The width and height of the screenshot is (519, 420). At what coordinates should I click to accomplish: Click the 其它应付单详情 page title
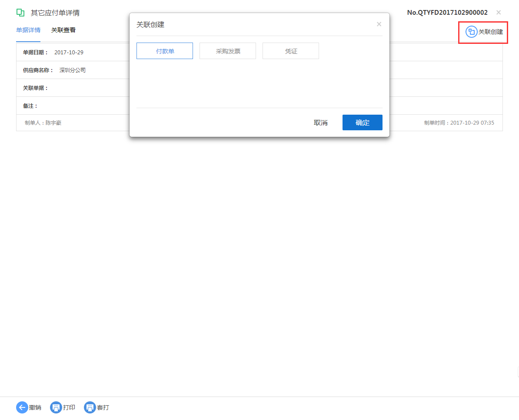coord(55,13)
